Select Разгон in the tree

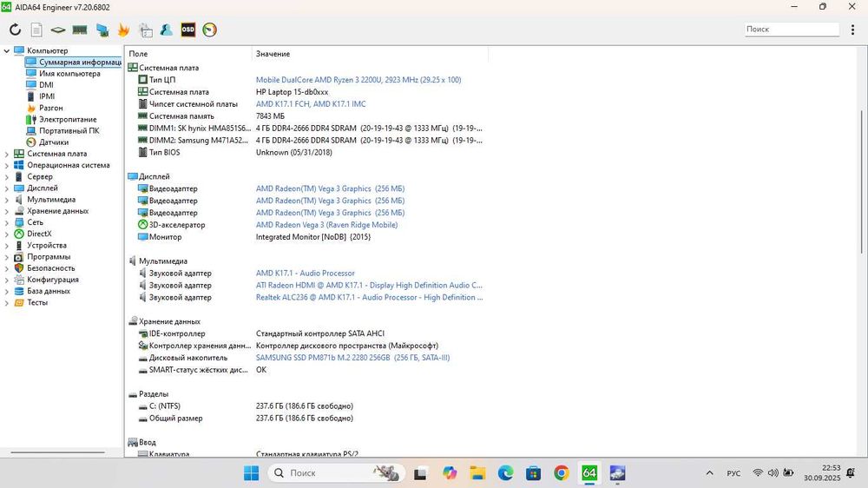(x=50, y=108)
